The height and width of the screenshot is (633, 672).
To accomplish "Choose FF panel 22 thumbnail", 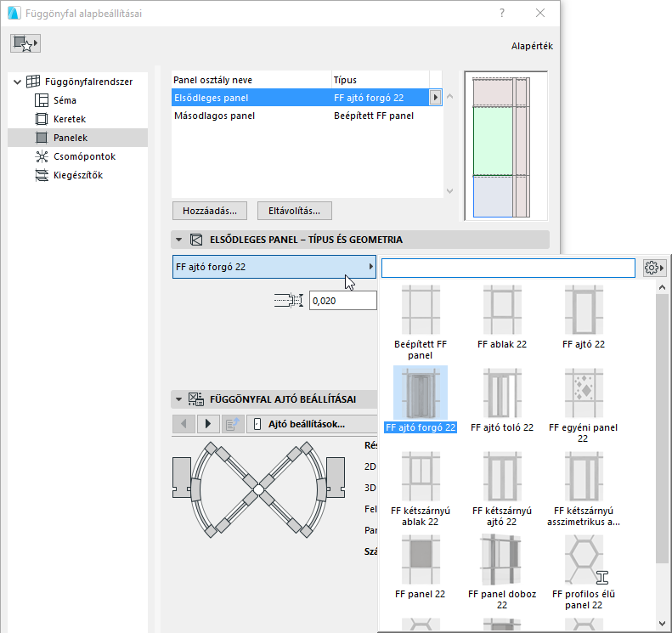I will click(x=421, y=559).
